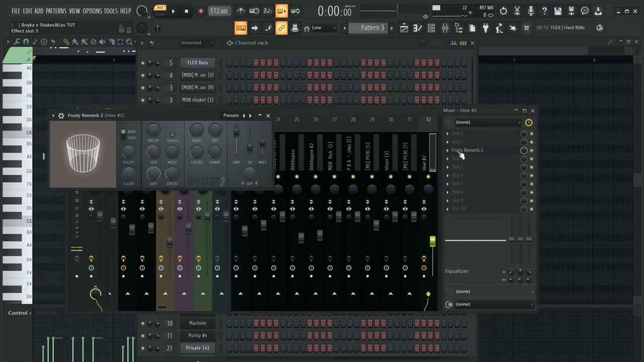Open the mixer output (none) dropdown at bottom
Viewport: 644px width, 362px height.
click(x=493, y=304)
